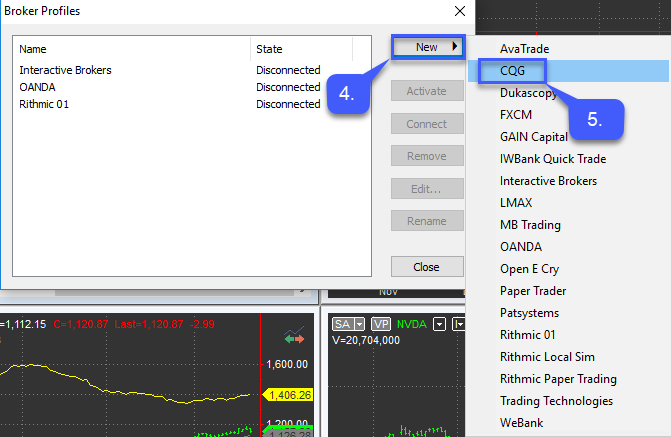Pick Interactive Brokers in the New menu

(x=548, y=181)
